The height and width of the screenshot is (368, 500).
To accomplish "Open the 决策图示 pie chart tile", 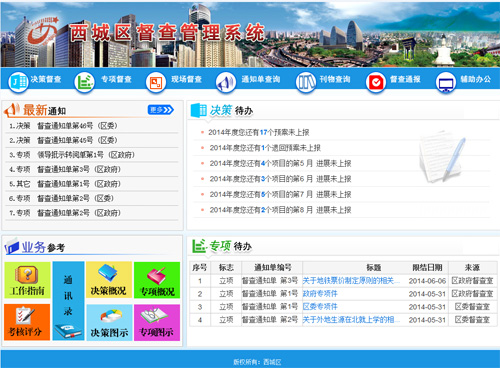I will point(109,322).
